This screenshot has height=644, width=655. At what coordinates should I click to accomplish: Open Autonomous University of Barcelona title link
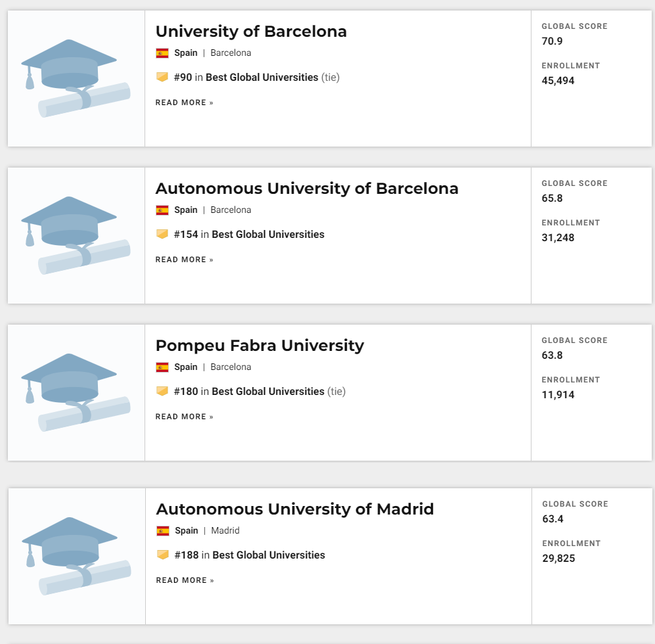coord(307,189)
